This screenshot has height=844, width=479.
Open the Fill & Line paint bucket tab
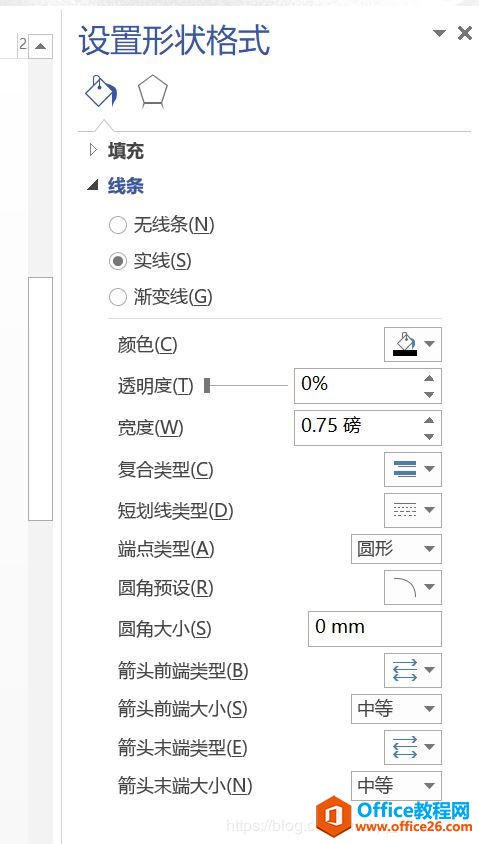101,92
